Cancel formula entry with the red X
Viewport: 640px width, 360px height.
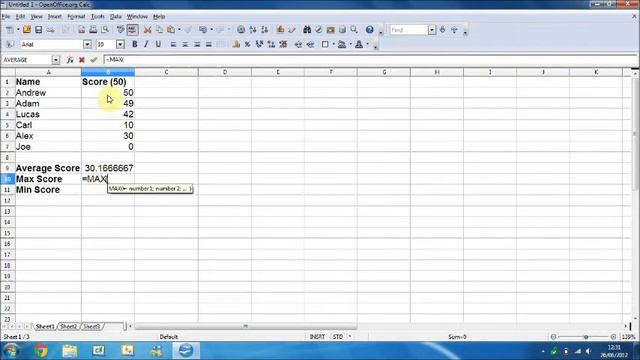click(82, 60)
